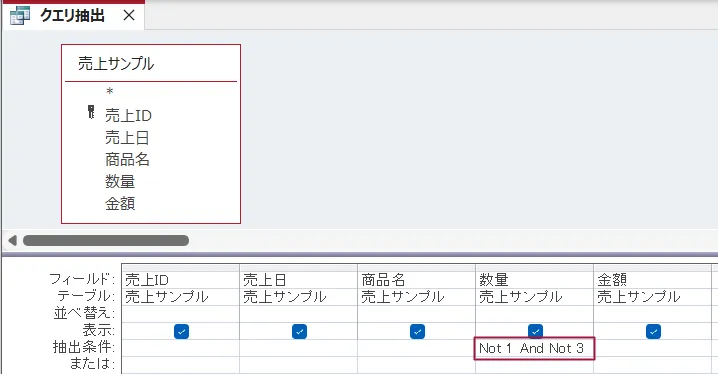Click the テーブル row label

coord(86,296)
